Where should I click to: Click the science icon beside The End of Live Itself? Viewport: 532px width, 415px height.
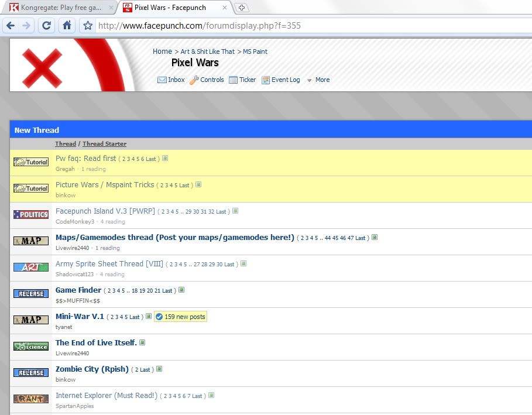[x=31, y=347]
